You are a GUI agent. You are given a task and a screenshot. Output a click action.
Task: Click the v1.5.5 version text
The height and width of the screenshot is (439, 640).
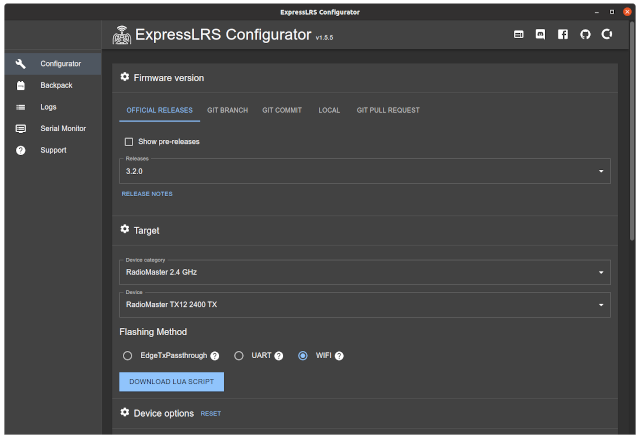[x=324, y=38]
